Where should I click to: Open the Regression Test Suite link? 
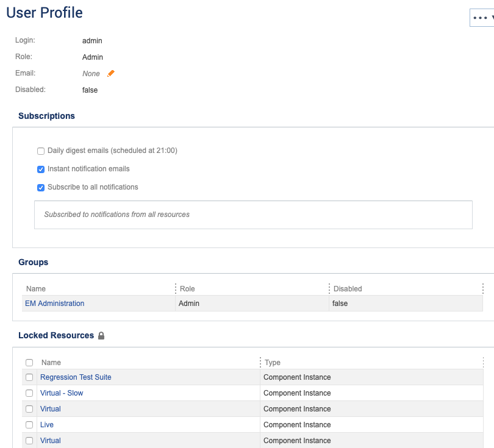[76, 377]
